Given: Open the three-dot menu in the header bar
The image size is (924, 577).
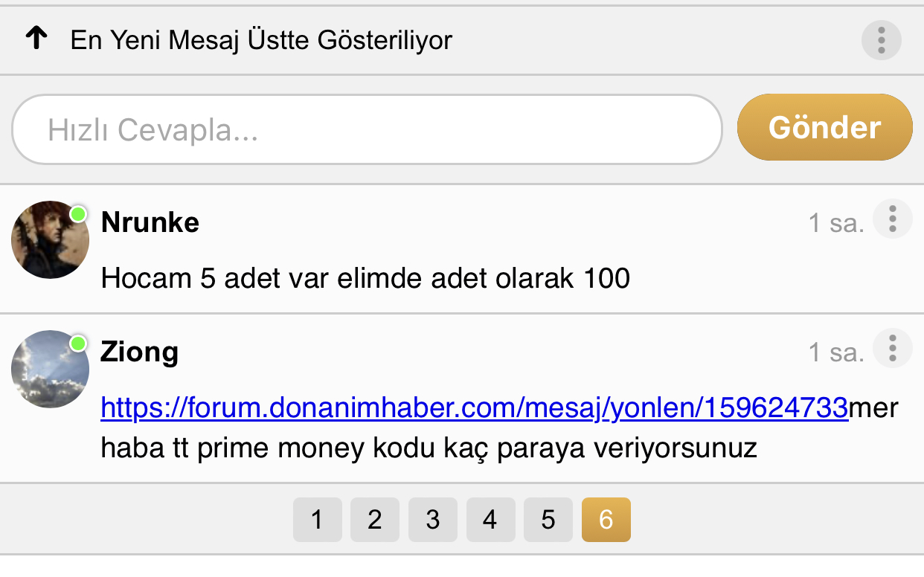Looking at the screenshot, I should (882, 39).
